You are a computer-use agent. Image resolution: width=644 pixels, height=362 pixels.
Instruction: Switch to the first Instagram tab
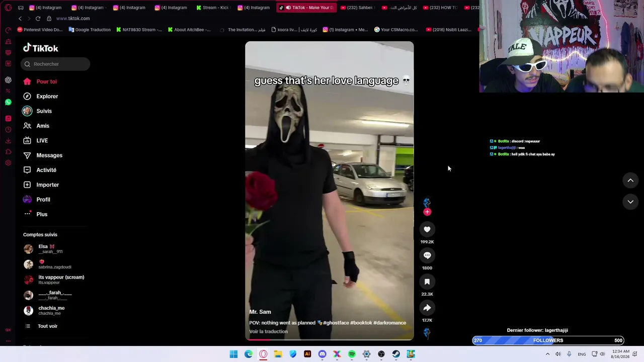(x=45, y=8)
